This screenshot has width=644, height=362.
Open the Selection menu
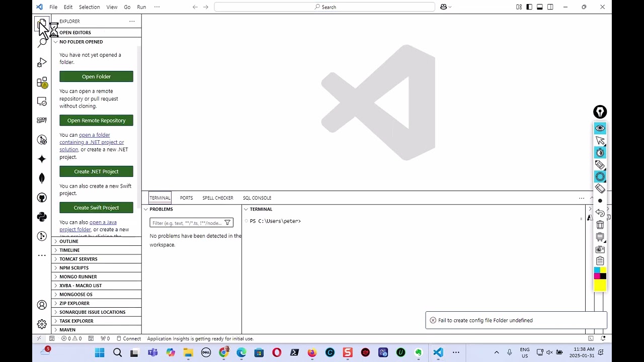point(89,7)
